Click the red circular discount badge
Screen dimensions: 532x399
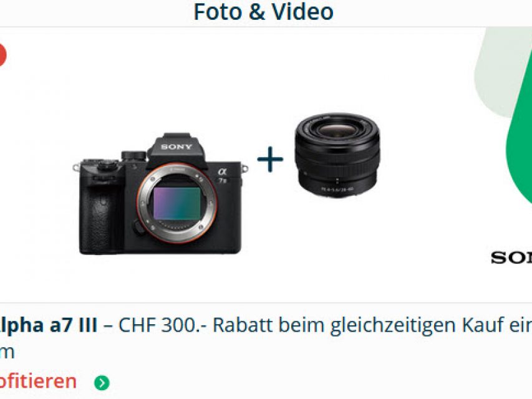[x=2, y=54]
